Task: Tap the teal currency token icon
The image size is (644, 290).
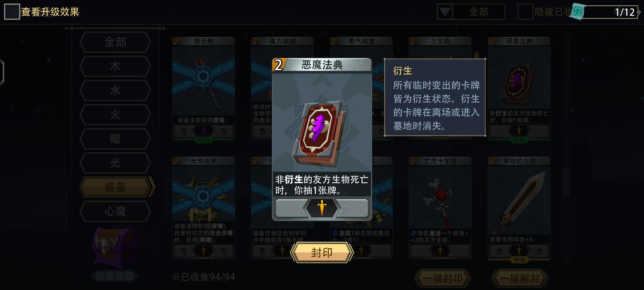Action: [577, 12]
